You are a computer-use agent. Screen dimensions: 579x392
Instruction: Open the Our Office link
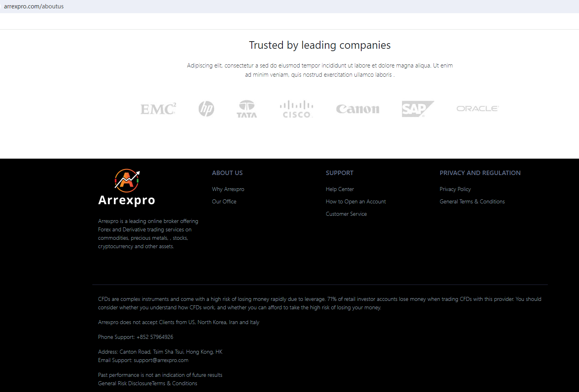click(224, 201)
